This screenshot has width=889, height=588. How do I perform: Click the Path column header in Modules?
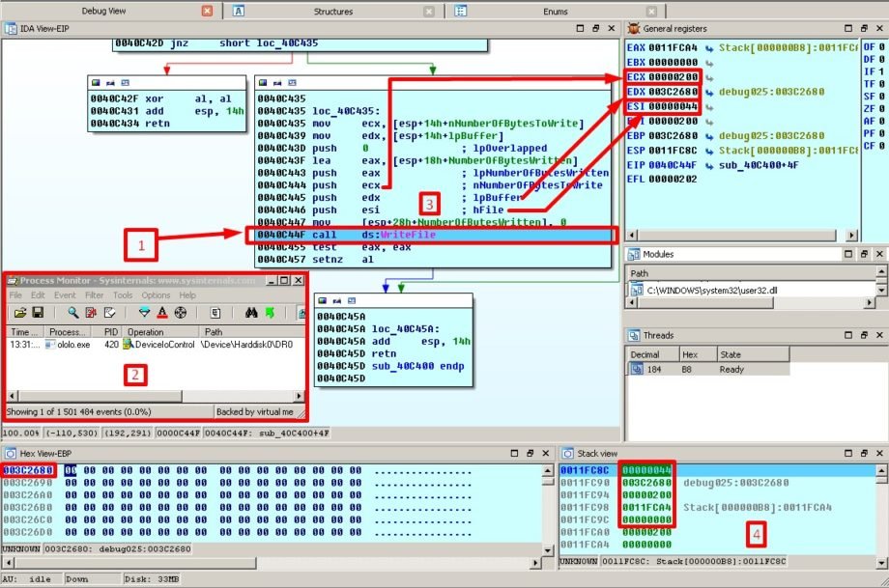(x=751, y=273)
